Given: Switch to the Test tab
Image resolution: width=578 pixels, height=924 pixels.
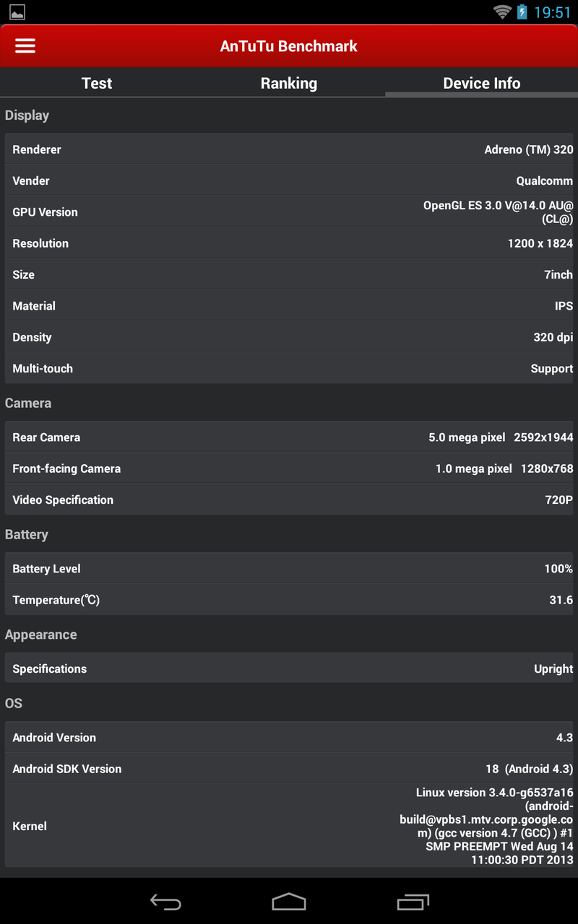Looking at the screenshot, I should click(x=97, y=83).
